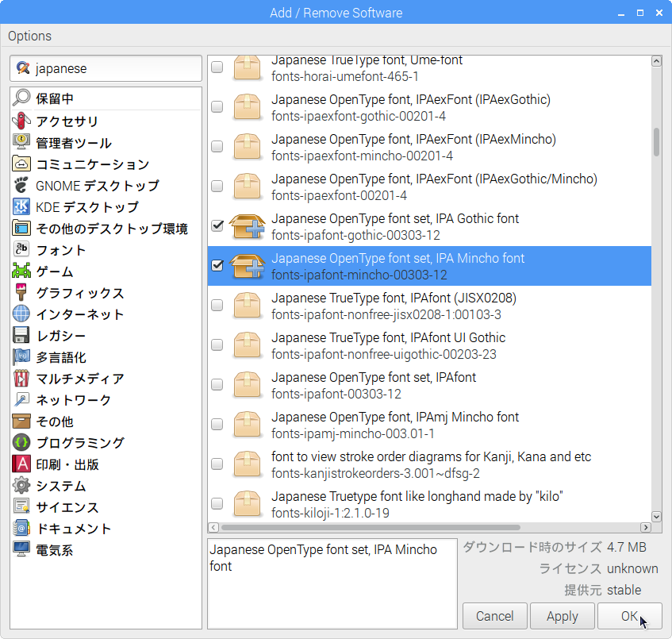The width and height of the screenshot is (672, 639).
Task: Click the 提供元 stable label
Action: [602, 590]
